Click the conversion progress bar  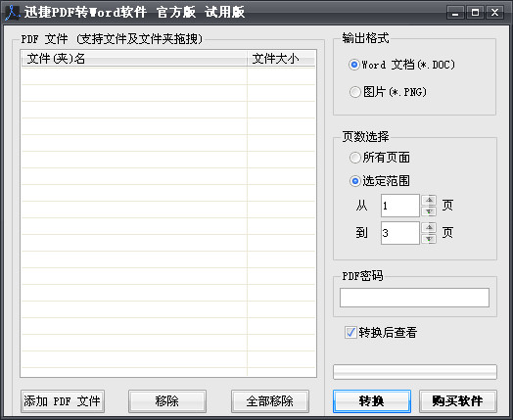(415, 372)
